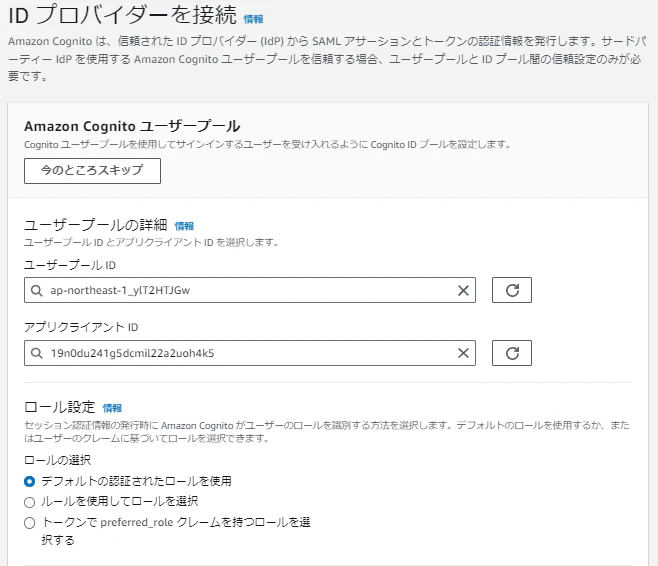Viewport: 658px width, 566px height.
Task: Select preferred_role クレーム radio option
Action: [29, 523]
